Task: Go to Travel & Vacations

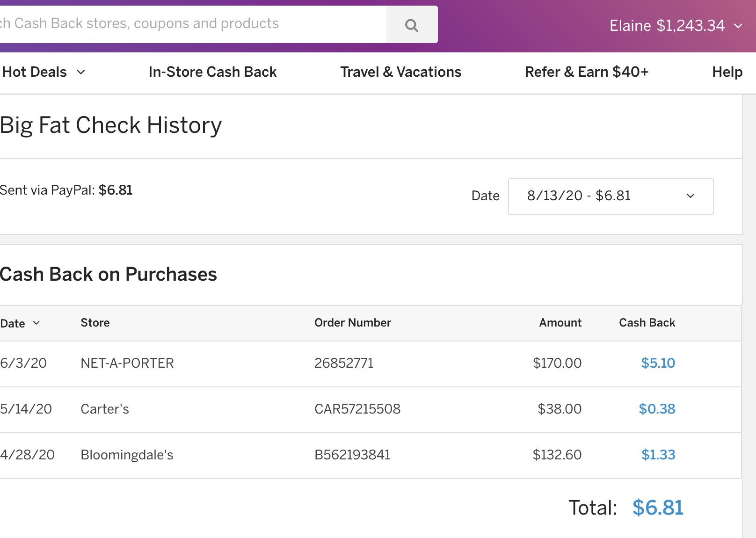Action: [x=400, y=72]
